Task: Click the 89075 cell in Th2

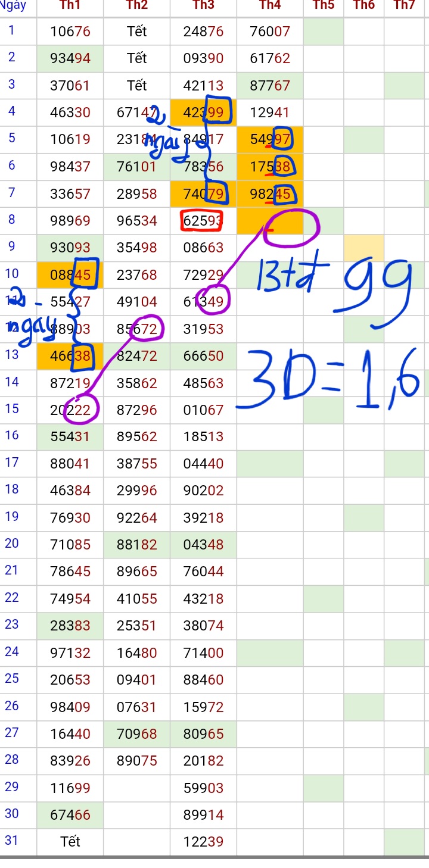Action: (137, 761)
